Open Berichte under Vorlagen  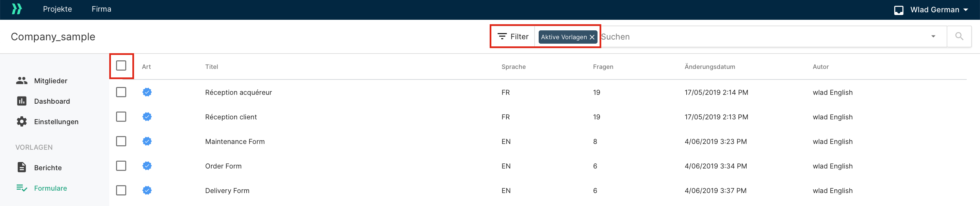click(48, 168)
